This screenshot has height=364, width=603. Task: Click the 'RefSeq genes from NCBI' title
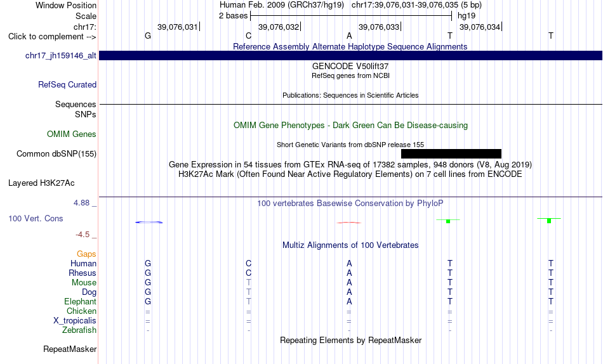351,75
